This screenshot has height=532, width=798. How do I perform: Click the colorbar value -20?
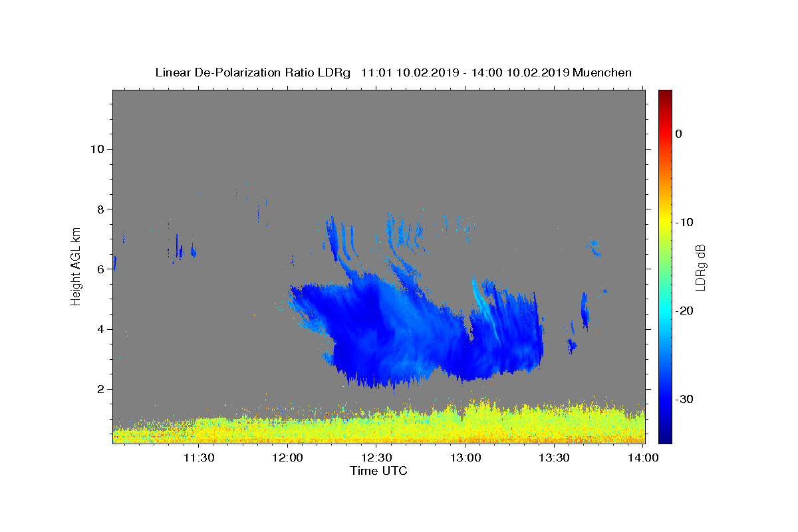(x=685, y=311)
